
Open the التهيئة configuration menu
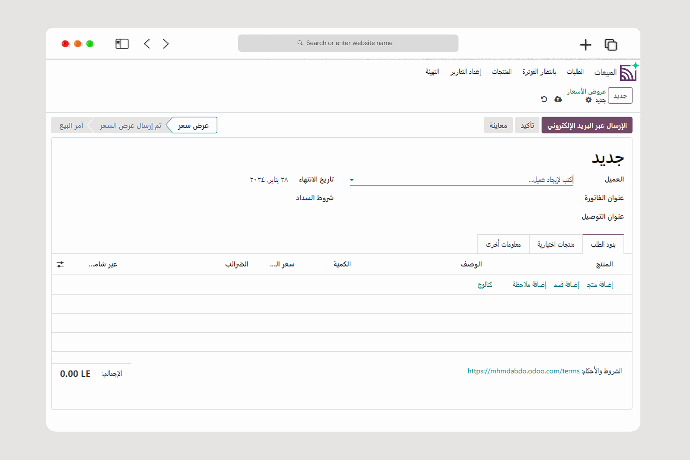click(432, 72)
